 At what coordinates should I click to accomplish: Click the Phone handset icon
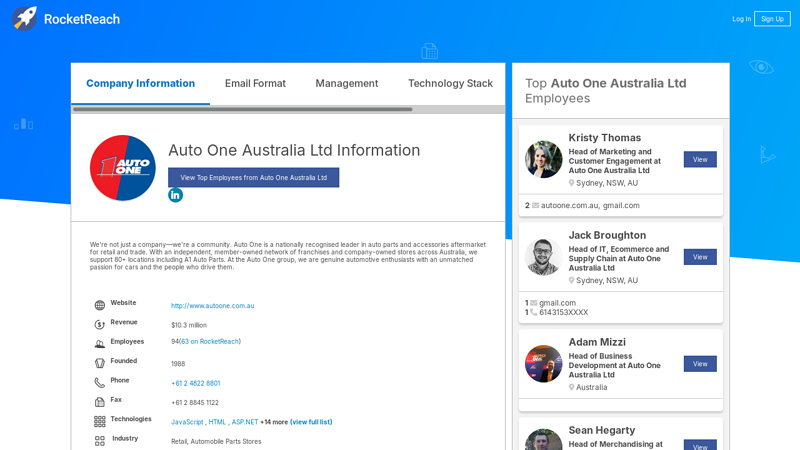pos(99,383)
